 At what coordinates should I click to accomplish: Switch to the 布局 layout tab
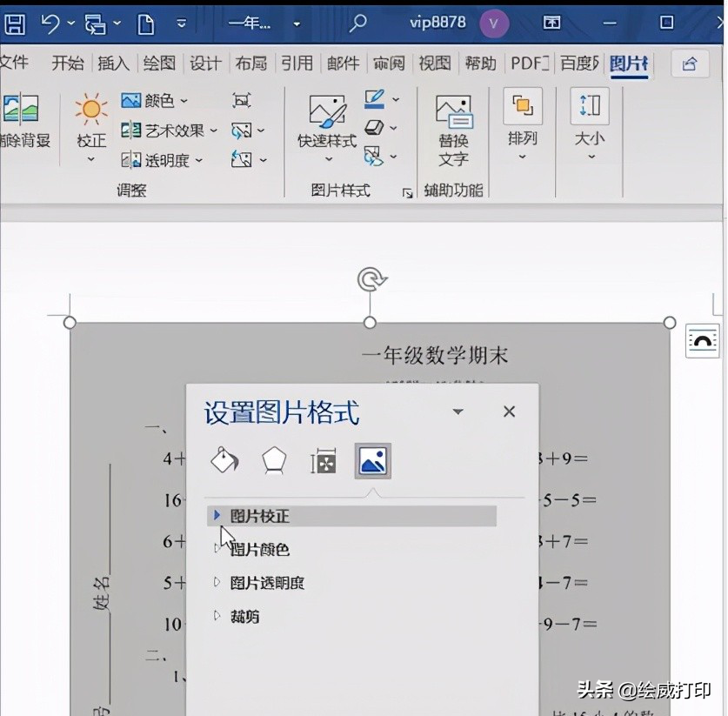coord(250,64)
